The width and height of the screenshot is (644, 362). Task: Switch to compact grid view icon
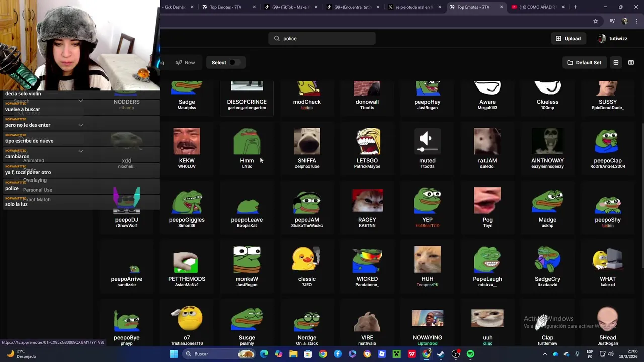631,62
